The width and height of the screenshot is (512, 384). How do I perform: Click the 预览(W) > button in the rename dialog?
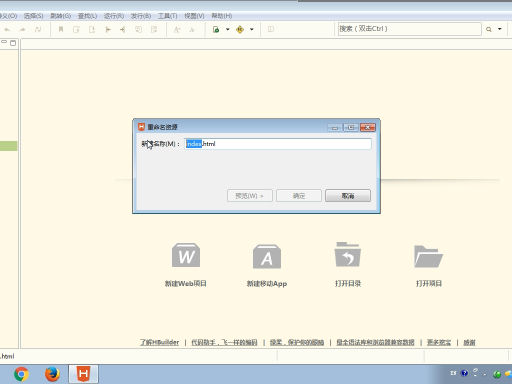pyautogui.click(x=250, y=196)
